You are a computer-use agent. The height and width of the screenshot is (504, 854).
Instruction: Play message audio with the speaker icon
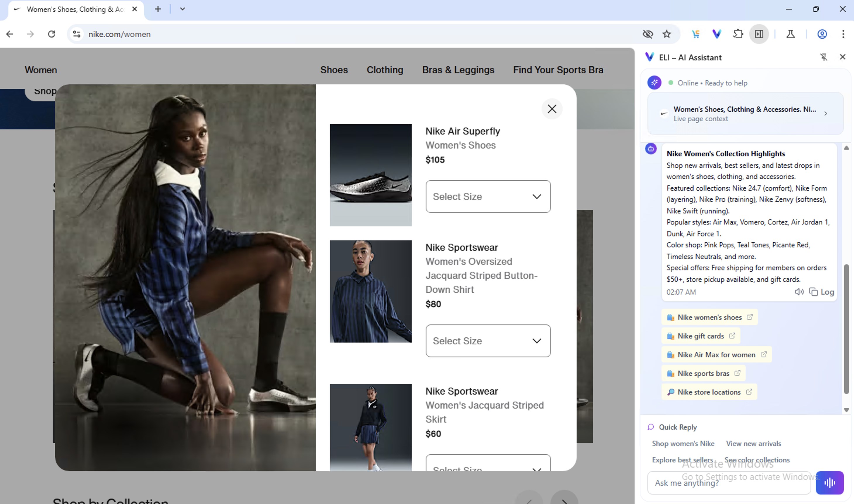[799, 292]
